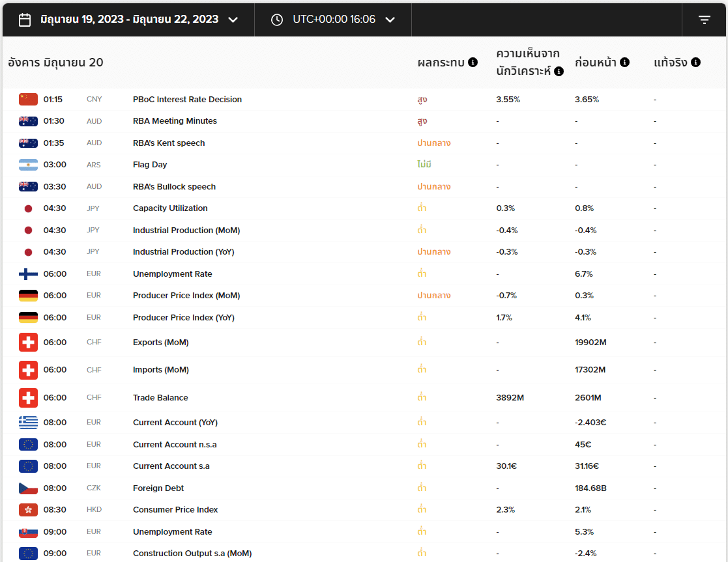Click CNY currency label on PBoC row
728x562 pixels.
click(95, 100)
